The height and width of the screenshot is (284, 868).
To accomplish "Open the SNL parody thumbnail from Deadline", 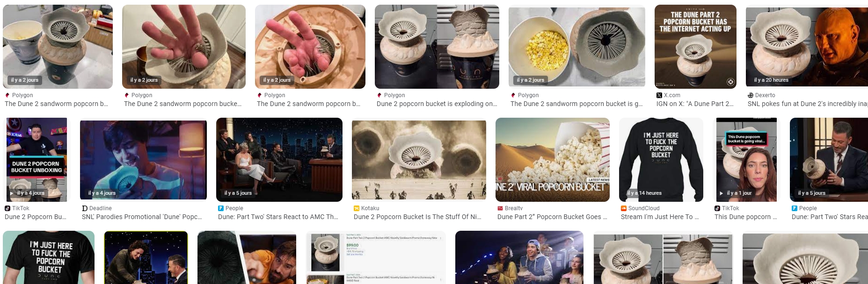I will tap(143, 160).
